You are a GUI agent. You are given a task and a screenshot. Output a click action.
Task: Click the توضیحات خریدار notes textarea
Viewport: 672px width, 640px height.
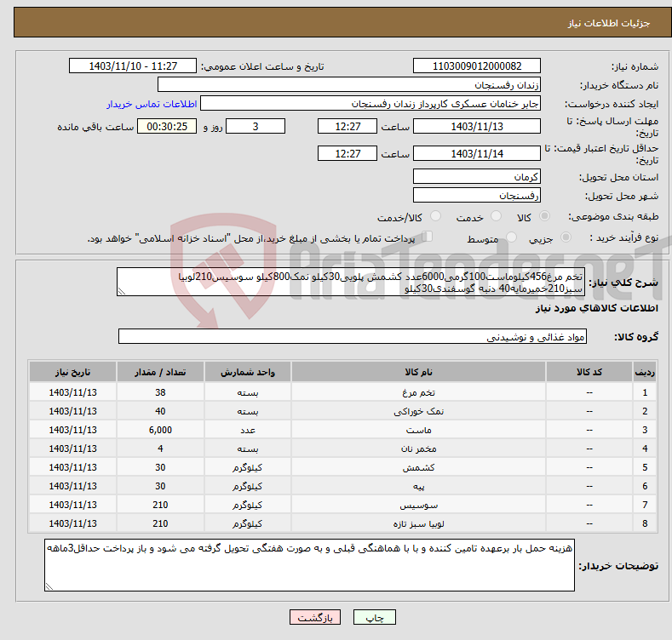[309, 565]
